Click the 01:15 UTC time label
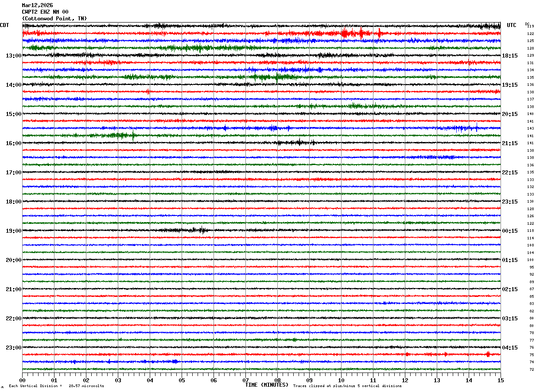This screenshot has height=392, width=536. coord(510,260)
